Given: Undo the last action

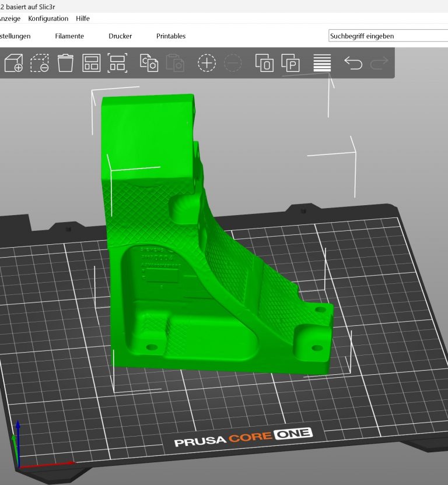Looking at the screenshot, I should tap(353, 62).
